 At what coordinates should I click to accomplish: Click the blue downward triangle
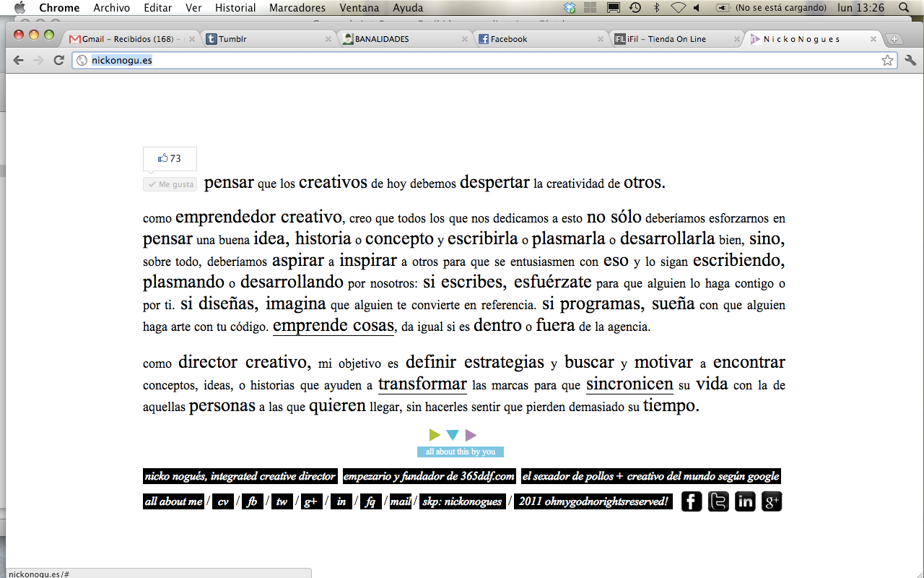pos(453,435)
